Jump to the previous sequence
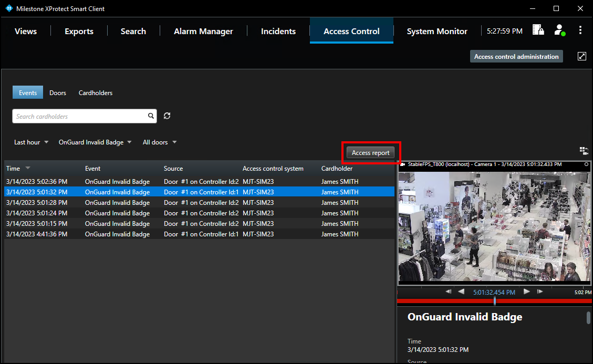This screenshot has height=364, width=593. (x=448, y=291)
